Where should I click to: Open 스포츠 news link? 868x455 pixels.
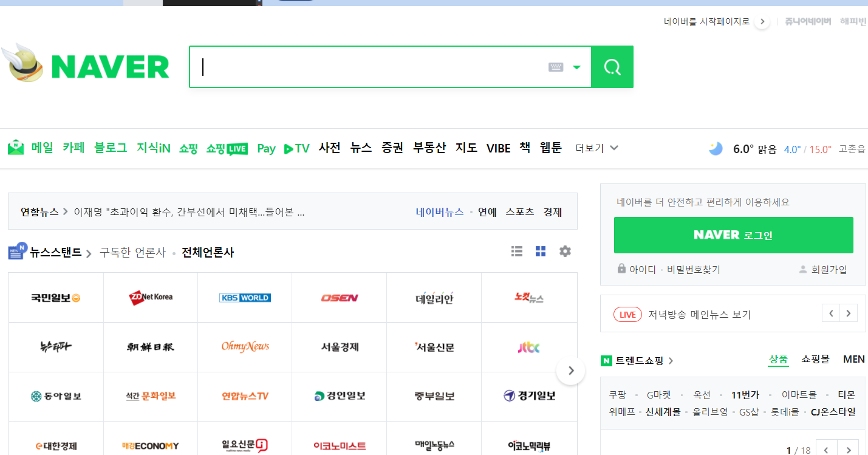tap(520, 212)
